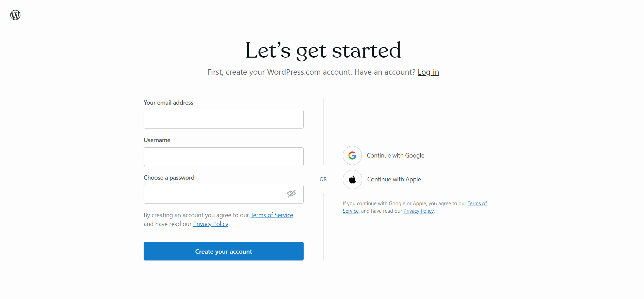Image resolution: width=644 pixels, height=299 pixels.
Task: Click the "Continue with Google" option
Action: [x=395, y=155]
